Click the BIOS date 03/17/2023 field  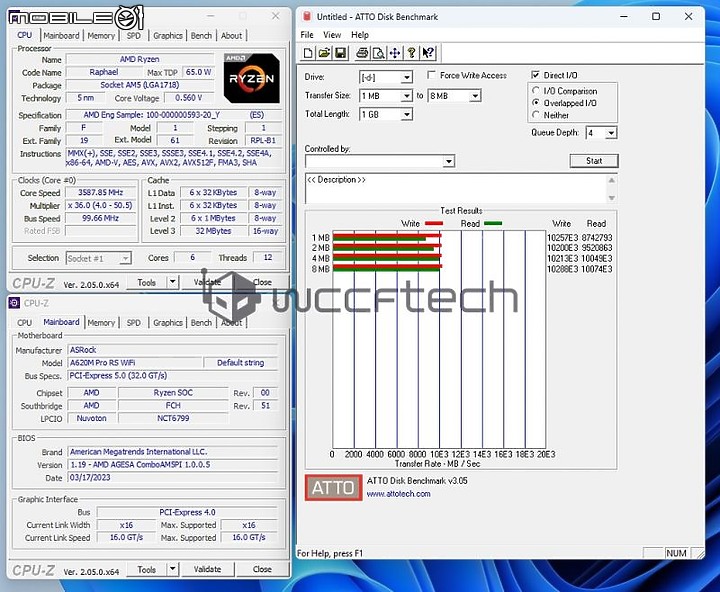[173, 478]
